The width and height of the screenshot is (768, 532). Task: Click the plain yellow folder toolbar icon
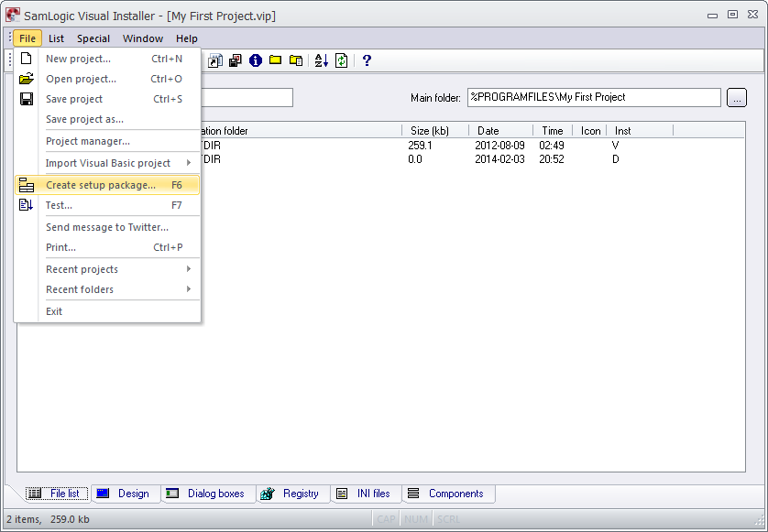[x=275, y=60]
